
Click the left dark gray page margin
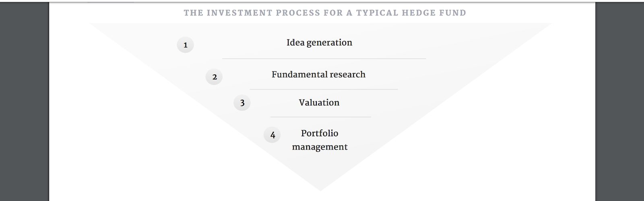24,100
